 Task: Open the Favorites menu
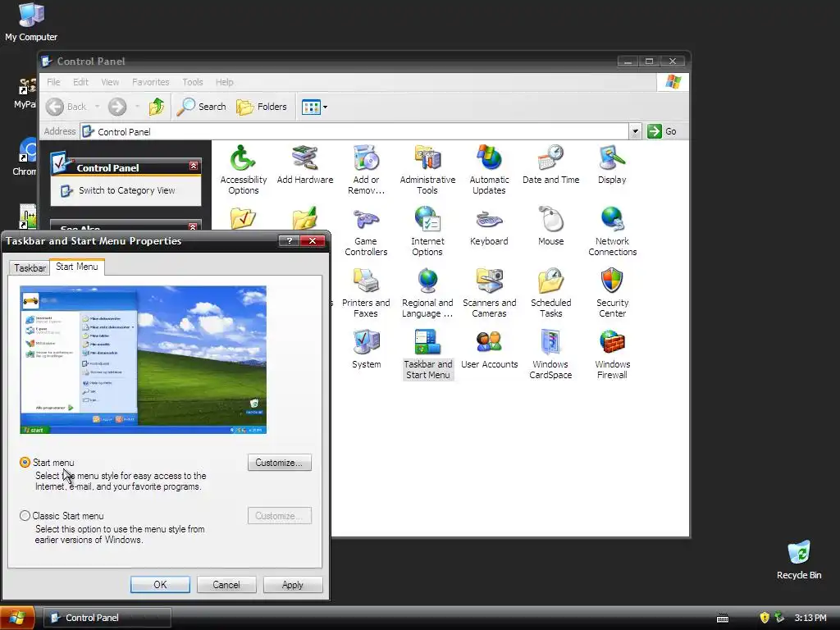(x=151, y=82)
